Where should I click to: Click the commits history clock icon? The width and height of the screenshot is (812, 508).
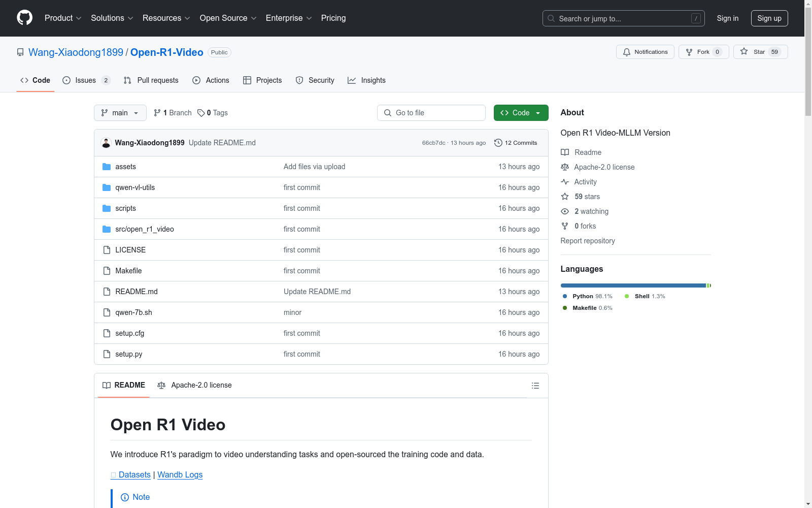498,143
